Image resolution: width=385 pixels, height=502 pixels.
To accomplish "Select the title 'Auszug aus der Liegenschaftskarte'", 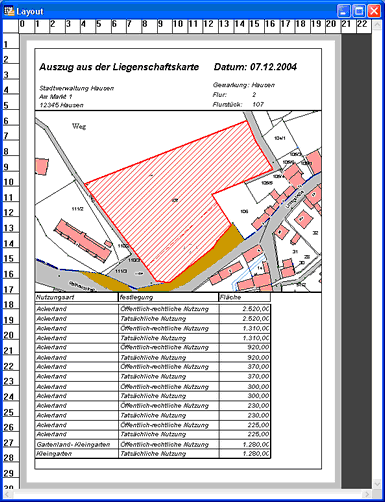I will (x=119, y=67).
